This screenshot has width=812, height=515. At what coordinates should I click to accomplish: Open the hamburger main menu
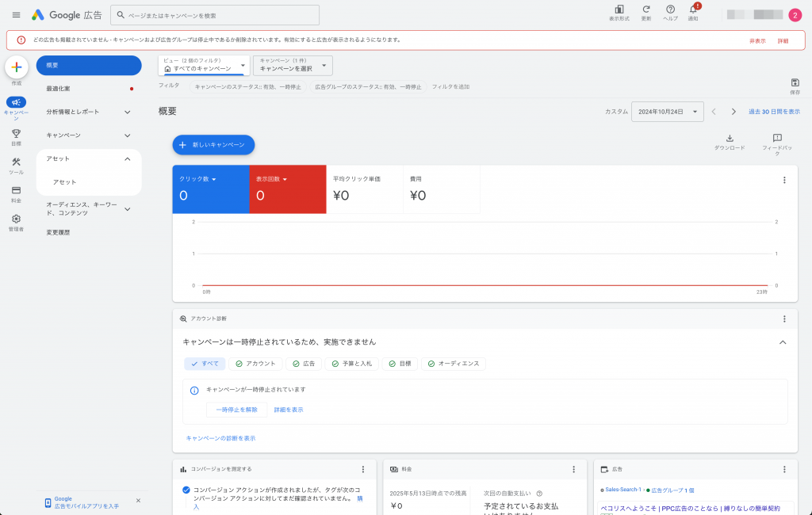(16, 15)
